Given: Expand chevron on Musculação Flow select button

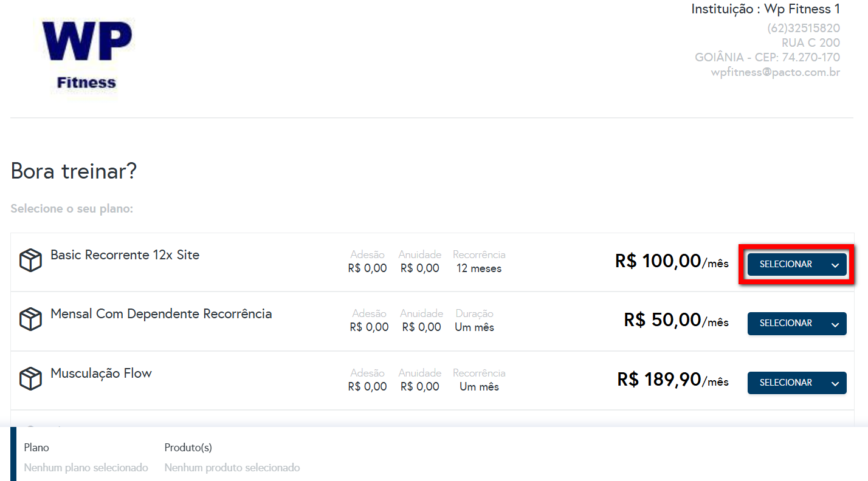Looking at the screenshot, I should 835,383.
